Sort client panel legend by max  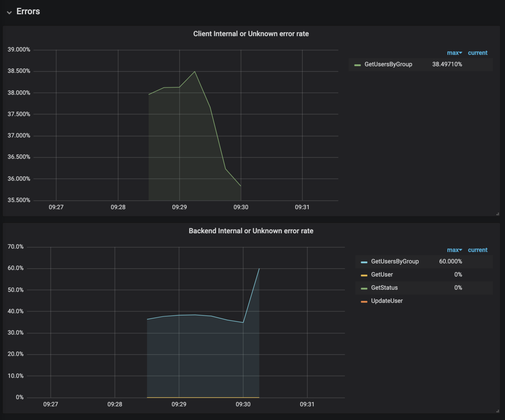click(454, 53)
